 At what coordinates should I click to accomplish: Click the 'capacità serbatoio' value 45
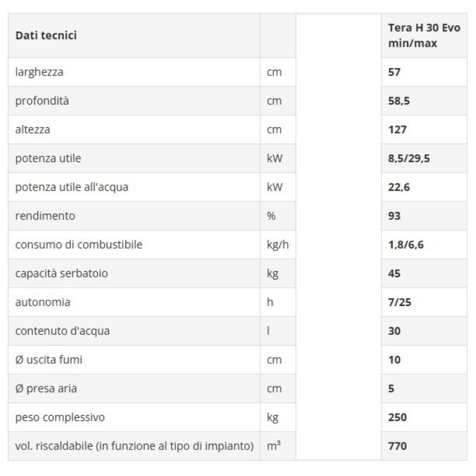pyautogui.click(x=394, y=274)
